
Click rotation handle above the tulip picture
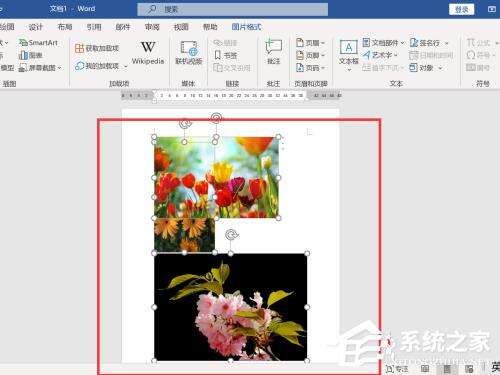tap(216, 117)
